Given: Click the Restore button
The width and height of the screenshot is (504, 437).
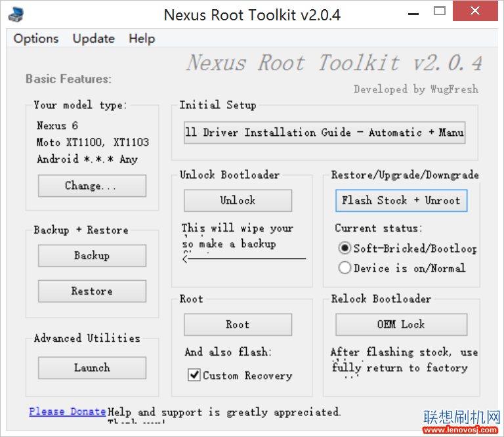Looking at the screenshot, I should click(93, 291).
